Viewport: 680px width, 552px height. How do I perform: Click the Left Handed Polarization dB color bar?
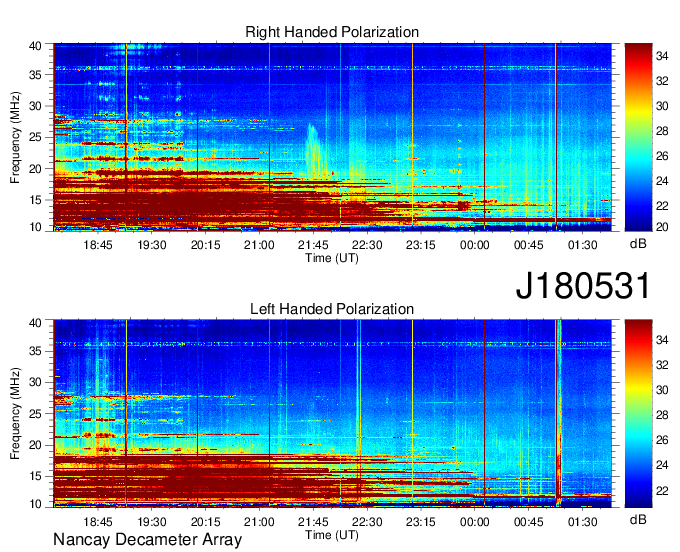638,414
